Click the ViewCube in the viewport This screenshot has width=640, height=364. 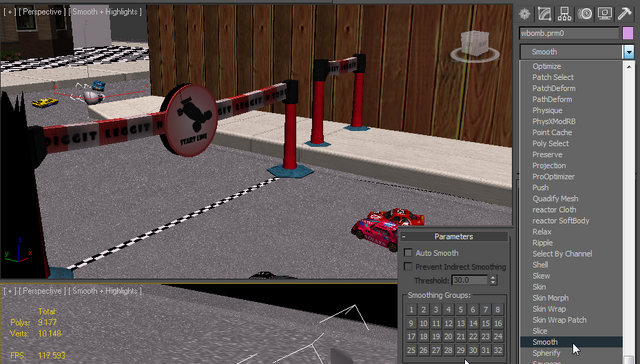(x=475, y=47)
